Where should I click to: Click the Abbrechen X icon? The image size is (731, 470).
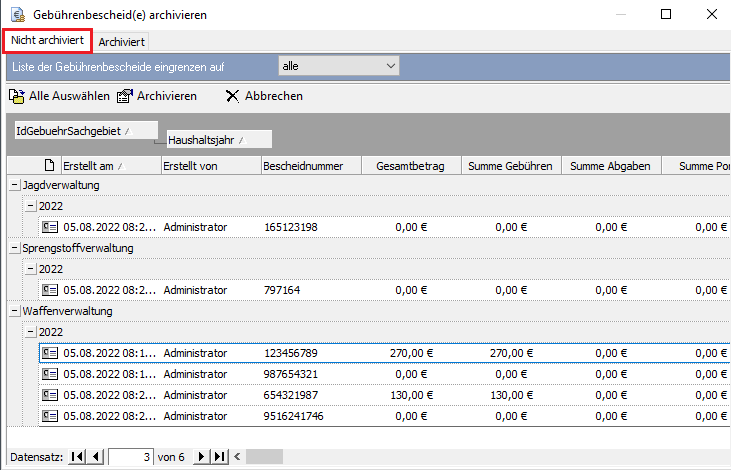(232, 96)
